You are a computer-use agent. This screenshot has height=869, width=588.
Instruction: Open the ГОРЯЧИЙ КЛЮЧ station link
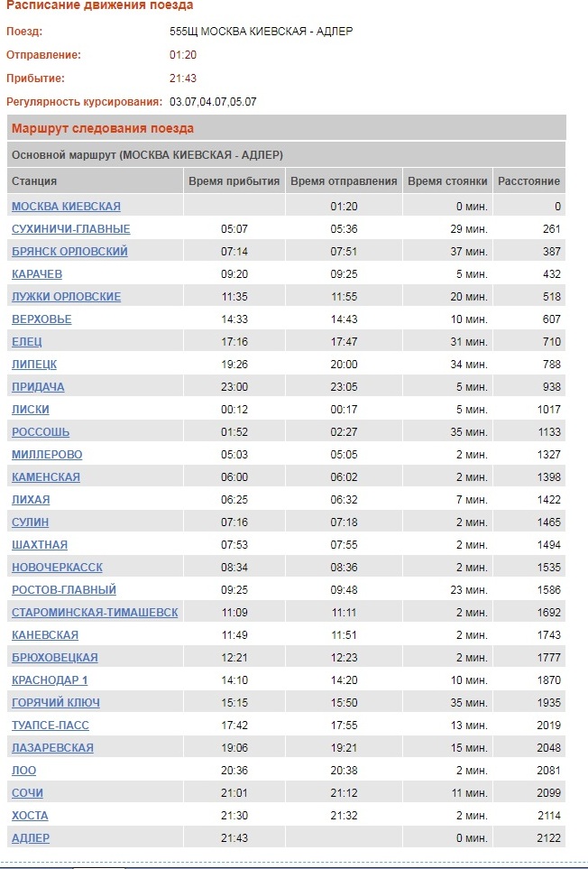56,703
